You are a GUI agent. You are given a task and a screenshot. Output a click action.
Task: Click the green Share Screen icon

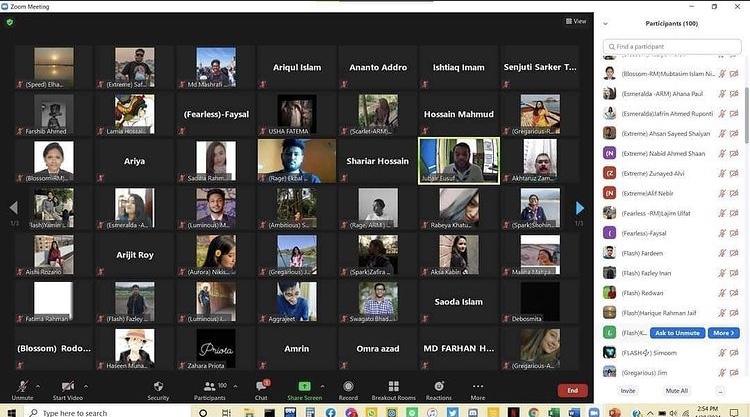(304, 386)
